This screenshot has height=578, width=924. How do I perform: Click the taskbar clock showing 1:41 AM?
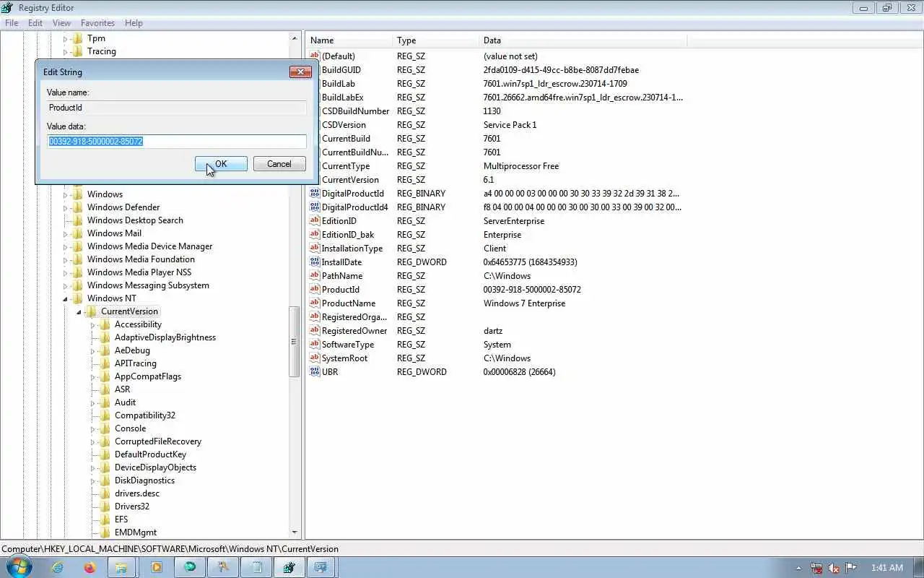(887, 568)
